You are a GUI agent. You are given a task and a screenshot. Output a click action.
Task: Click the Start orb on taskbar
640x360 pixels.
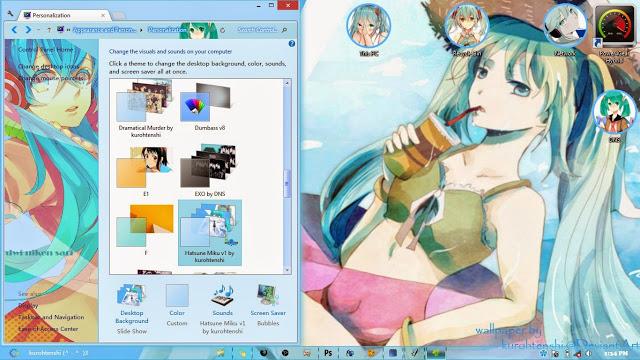[x=14, y=353]
